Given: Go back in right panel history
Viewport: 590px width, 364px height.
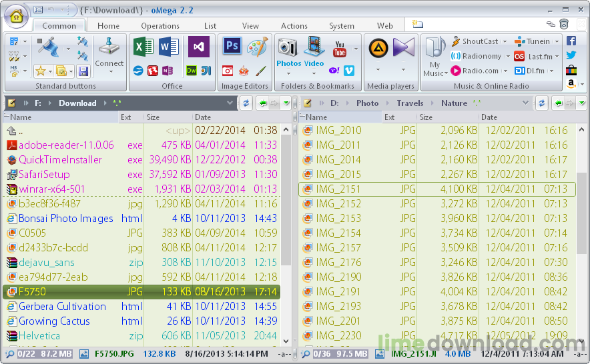Looking at the screenshot, I should click(559, 103).
